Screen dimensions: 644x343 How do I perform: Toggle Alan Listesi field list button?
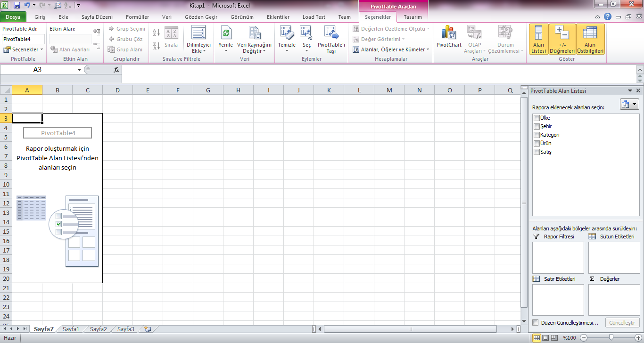point(538,40)
